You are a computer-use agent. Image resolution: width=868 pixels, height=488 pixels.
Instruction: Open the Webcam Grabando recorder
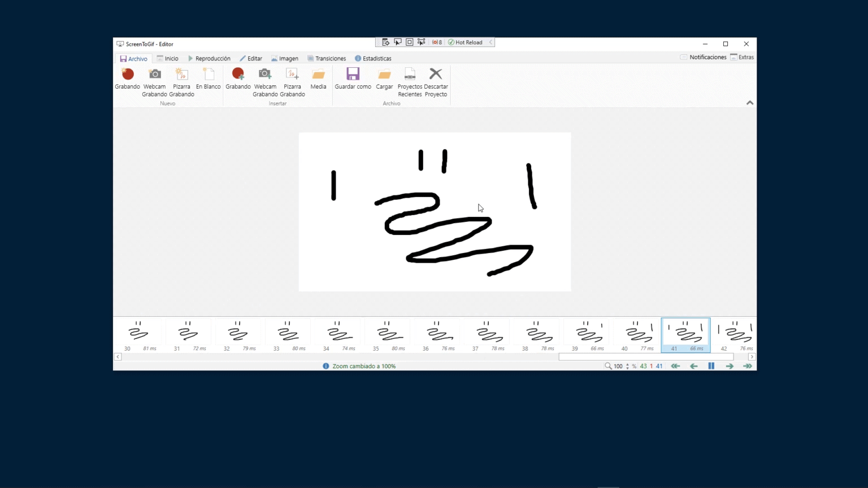[x=154, y=79]
